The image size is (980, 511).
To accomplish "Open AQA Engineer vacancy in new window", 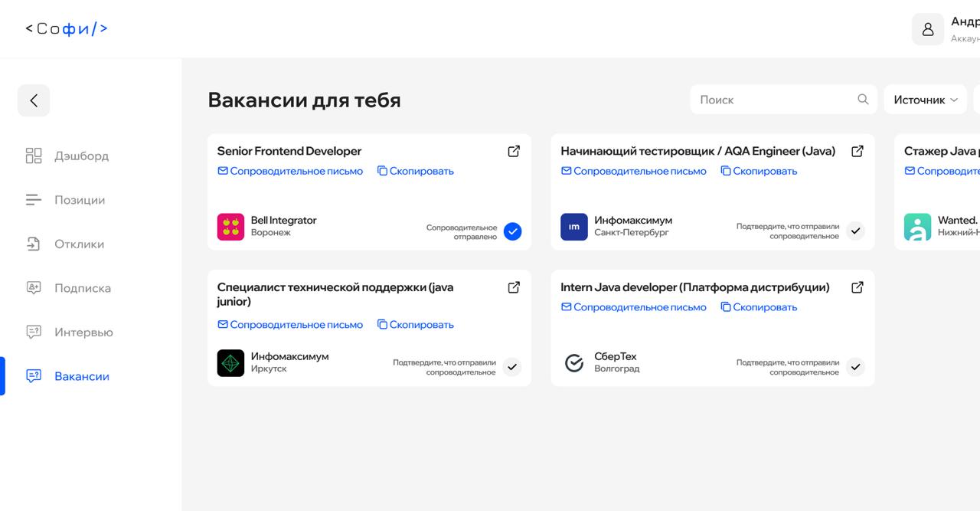I will click(857, 151).
